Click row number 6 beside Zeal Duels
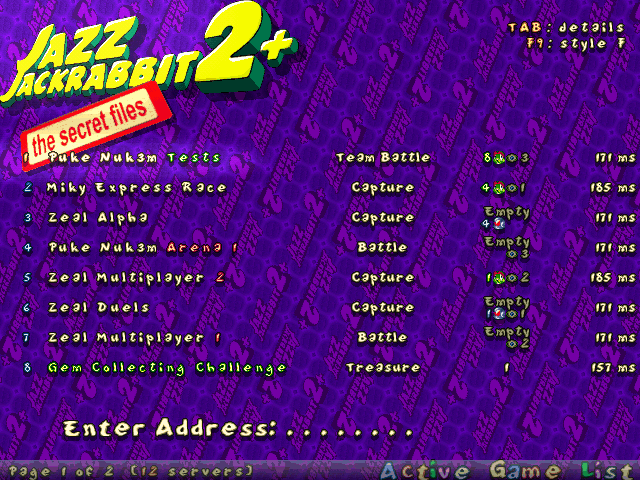The height and width of the screenshot is (480, 640). [x=28, y=308]
